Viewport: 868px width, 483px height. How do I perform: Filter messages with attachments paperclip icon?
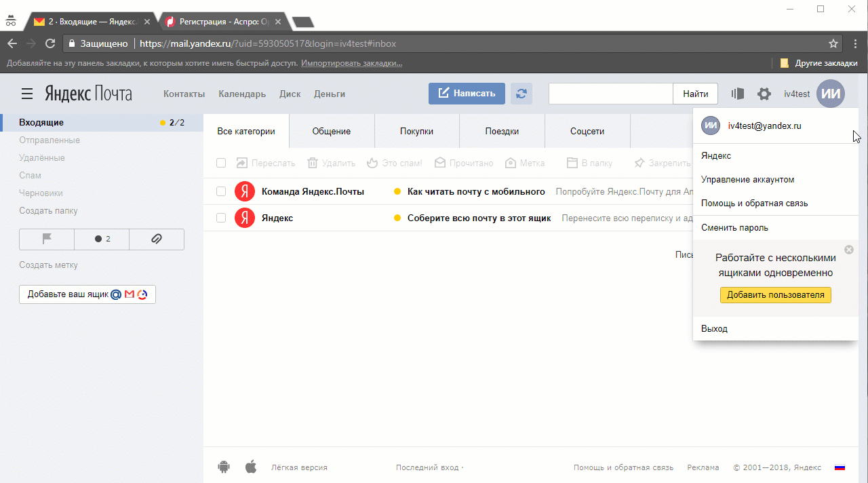156,239
